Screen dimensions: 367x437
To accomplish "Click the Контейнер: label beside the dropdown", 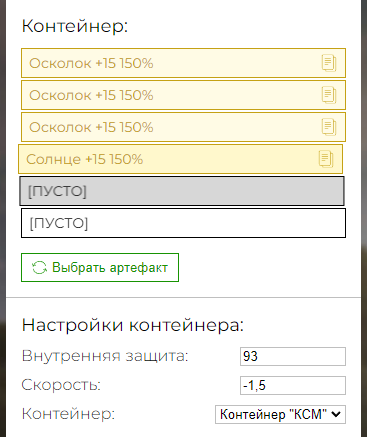I will click(x=68, y=414).
